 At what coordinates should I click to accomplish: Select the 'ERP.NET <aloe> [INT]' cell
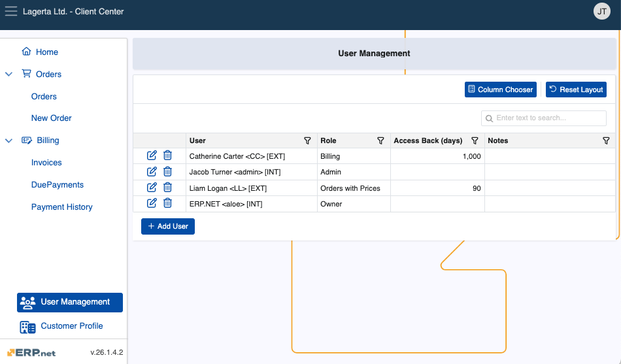252,204
